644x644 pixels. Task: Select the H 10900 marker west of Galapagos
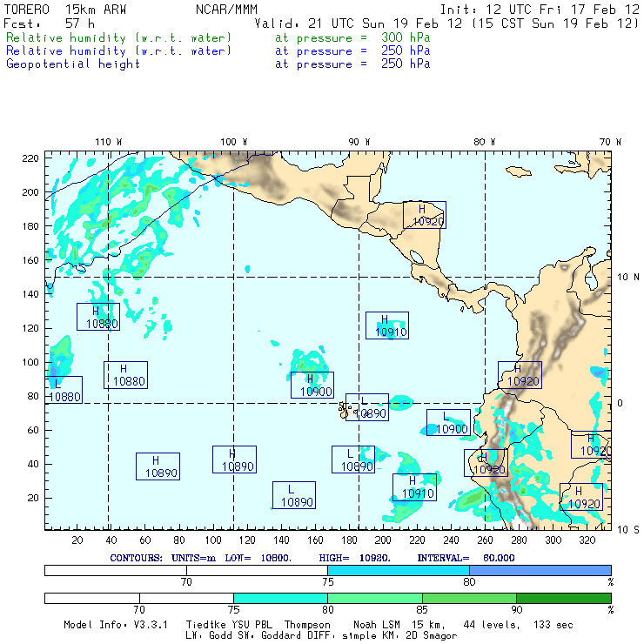coord(312,386)
